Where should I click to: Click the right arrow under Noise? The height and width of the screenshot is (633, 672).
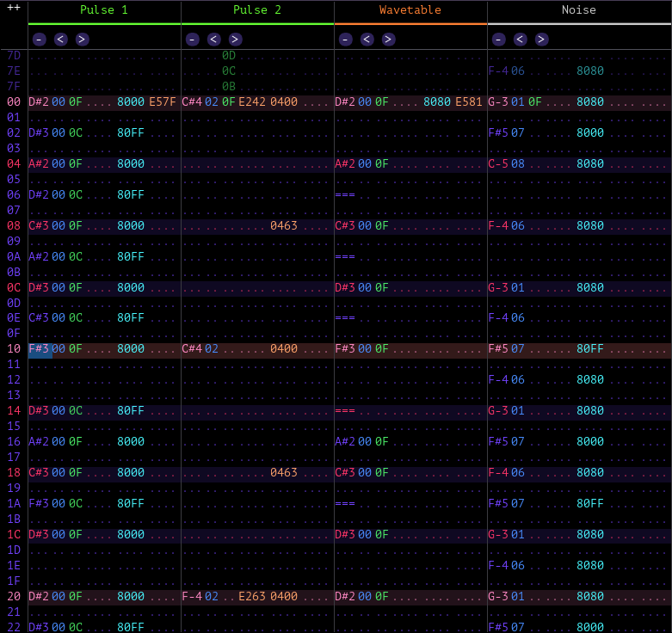tap(541, 39)
